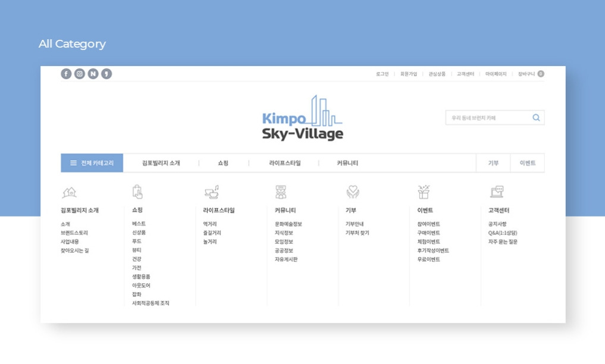Screen dimensions: 605x364
Task: Click the shopping bag icon above 쇼핑
Action: [137, 192]
